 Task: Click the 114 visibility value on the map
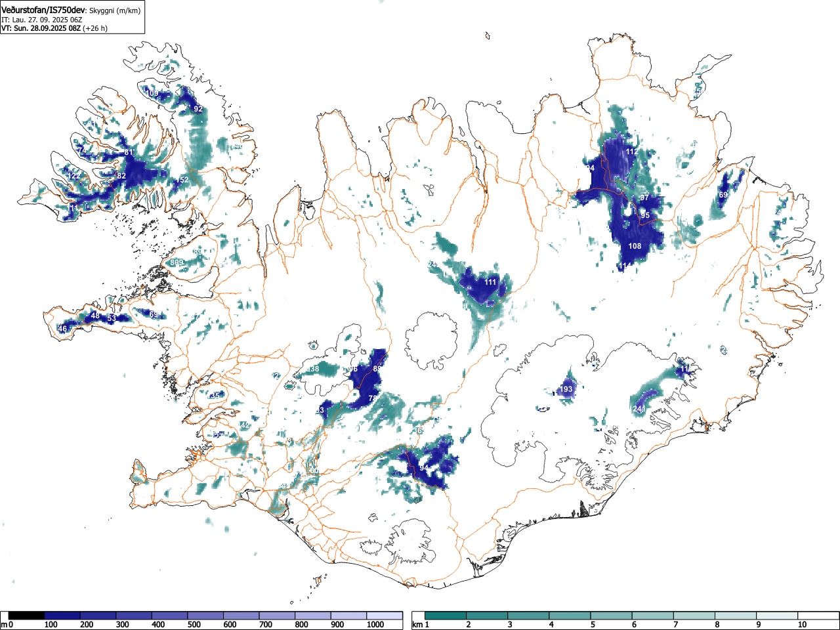(625, 266)
